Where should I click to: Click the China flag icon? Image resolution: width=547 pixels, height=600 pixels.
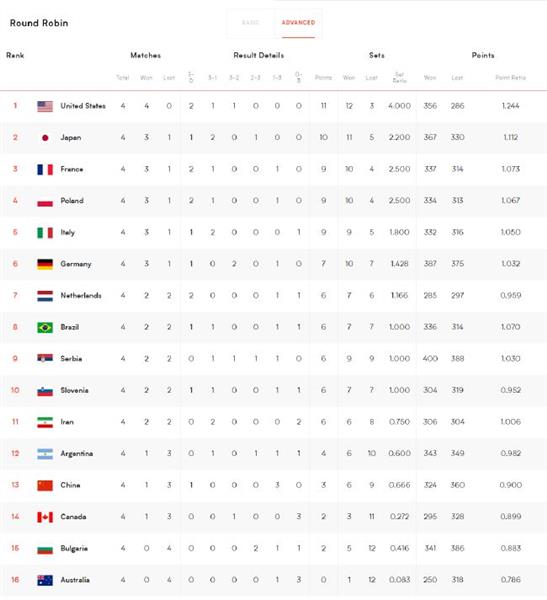pos(45,485)
